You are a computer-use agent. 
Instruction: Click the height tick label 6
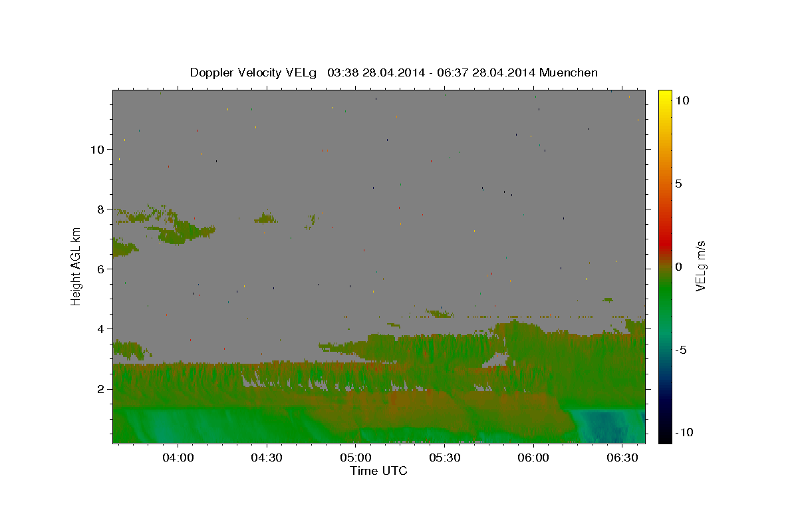click(x=101, y=269)
